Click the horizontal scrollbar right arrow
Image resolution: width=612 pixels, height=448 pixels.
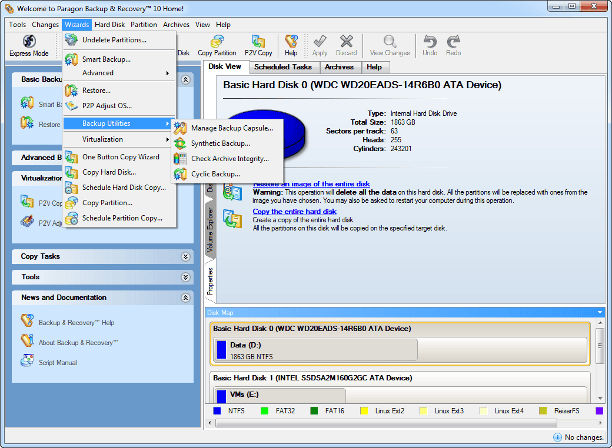(x=600, y=423)
